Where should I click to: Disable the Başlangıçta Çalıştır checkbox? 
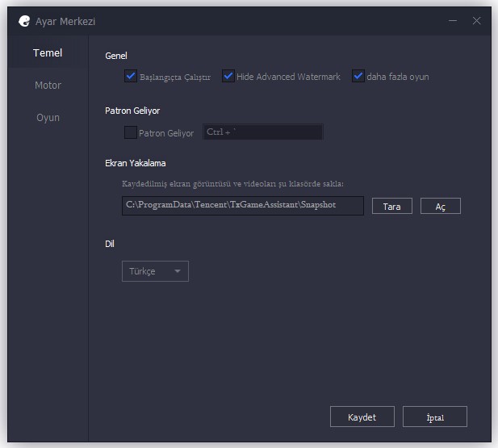(131, 77)
